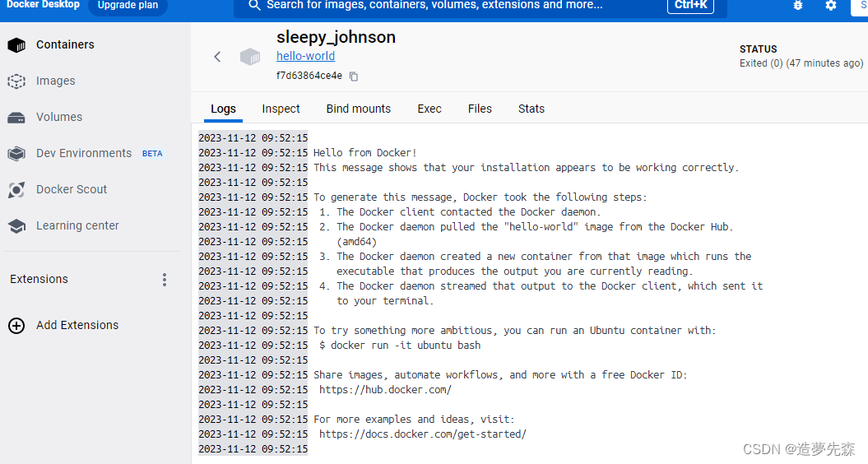Viewport: 868px width, 464px height.
Task: Show the Stats tab
Action: click(x=531, y=109)
